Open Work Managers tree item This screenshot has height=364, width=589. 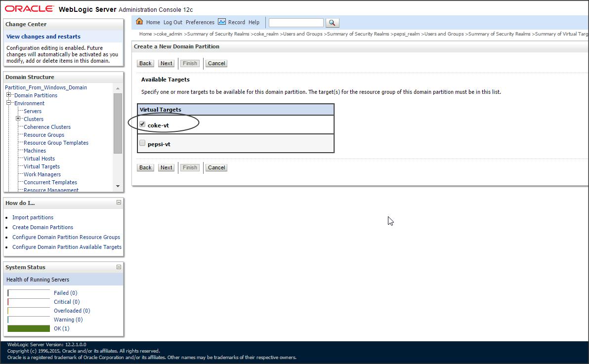pos(42,174)
